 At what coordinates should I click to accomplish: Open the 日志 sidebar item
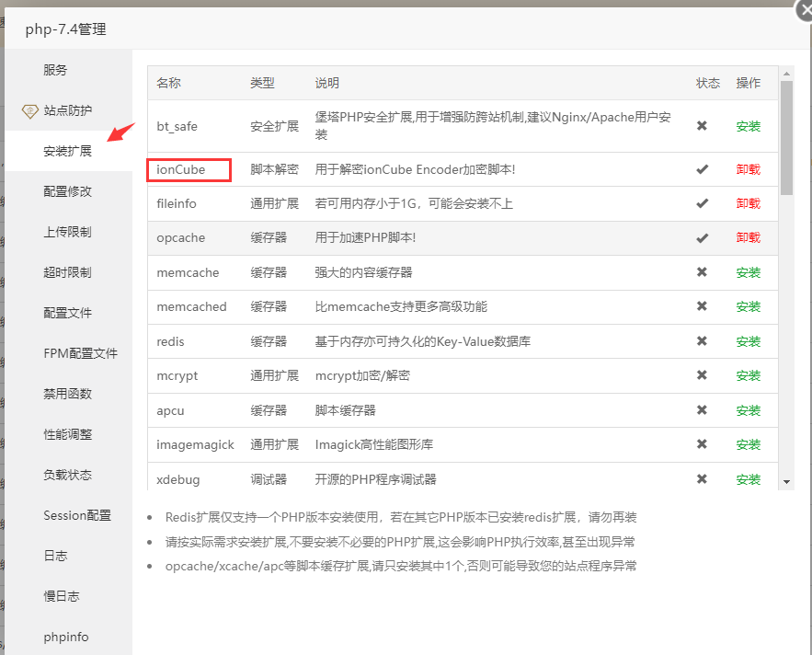[x=55, y=556]
